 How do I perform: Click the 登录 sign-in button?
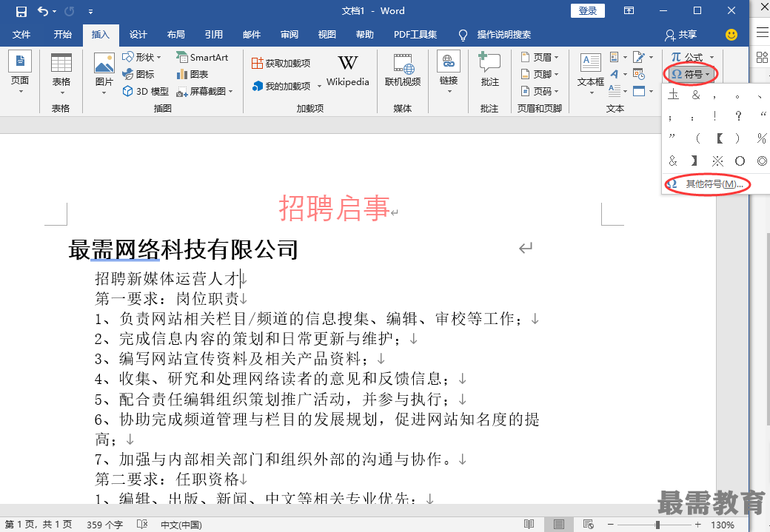[587, 11]
